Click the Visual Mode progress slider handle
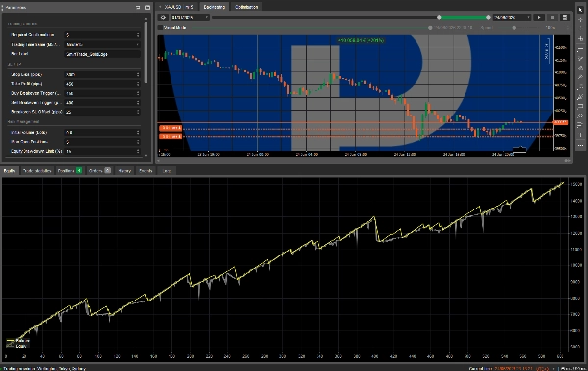This screenshot has height=371, width=588. (x=430, y=28)
